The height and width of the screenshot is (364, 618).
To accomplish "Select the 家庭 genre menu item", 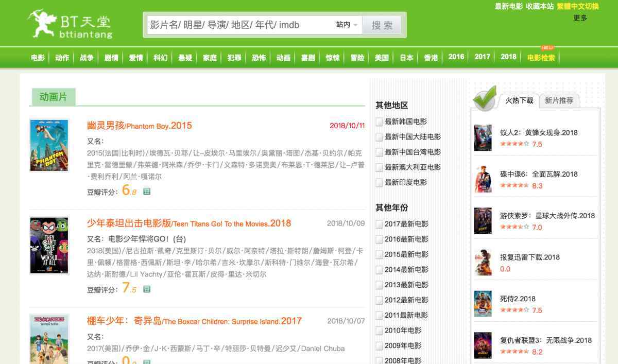I will (210, 58).
